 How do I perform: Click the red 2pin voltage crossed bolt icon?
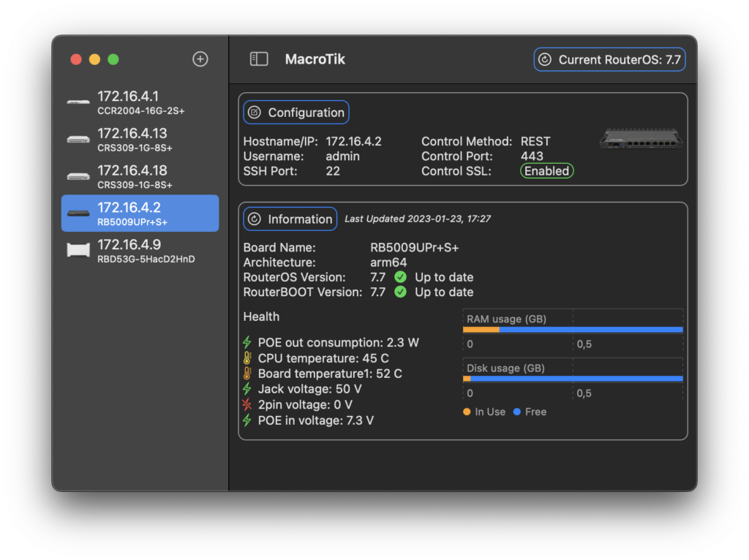247,404
